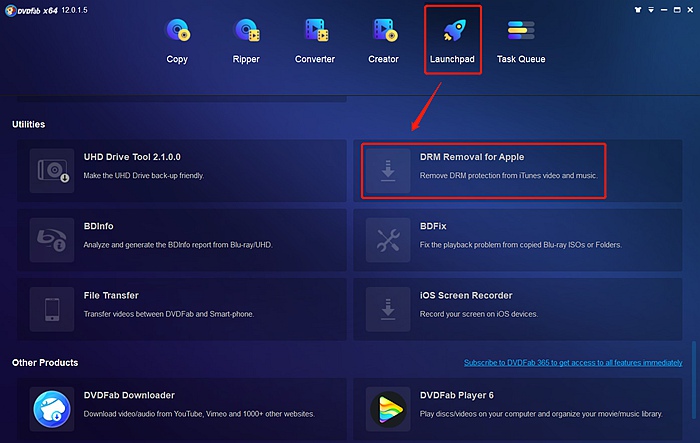Launch BDFix by its title
Screen dimensions: 700x443
(x=433, y=226)
